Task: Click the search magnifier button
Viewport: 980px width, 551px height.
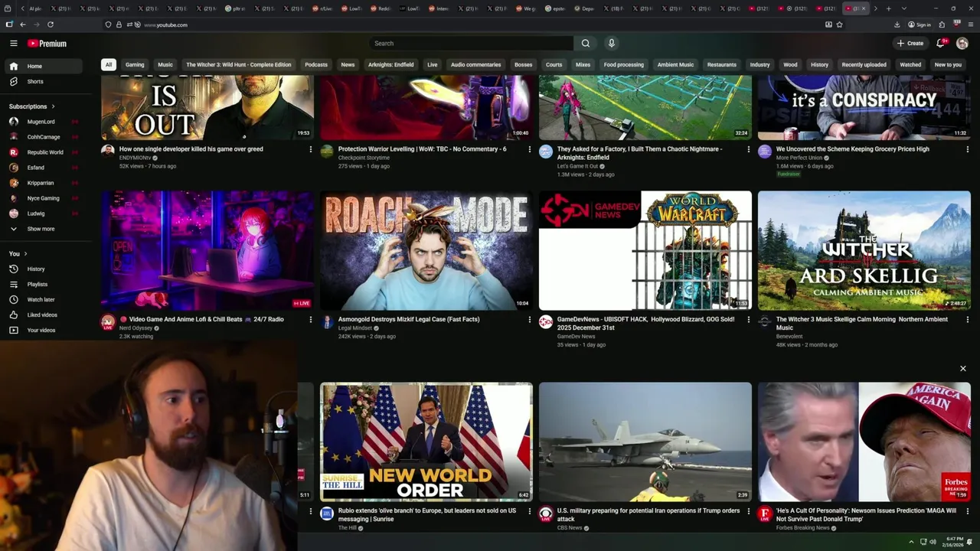Action: tap(586, 44)
